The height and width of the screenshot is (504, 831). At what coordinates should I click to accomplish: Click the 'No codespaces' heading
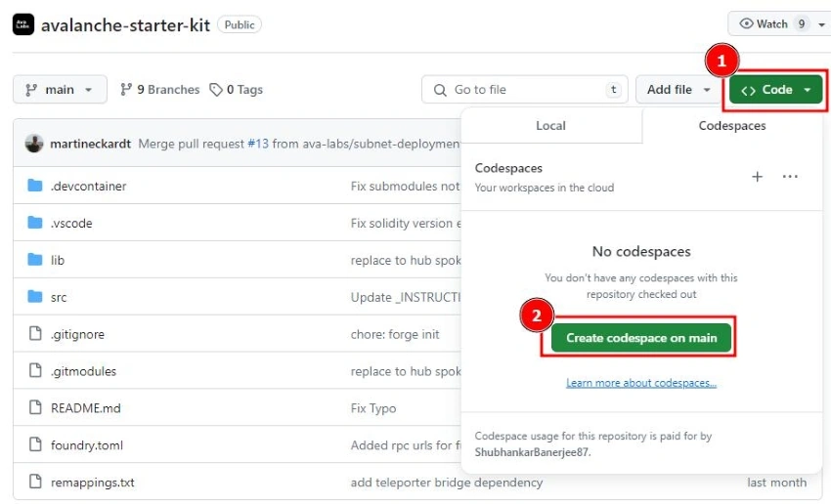641,251
